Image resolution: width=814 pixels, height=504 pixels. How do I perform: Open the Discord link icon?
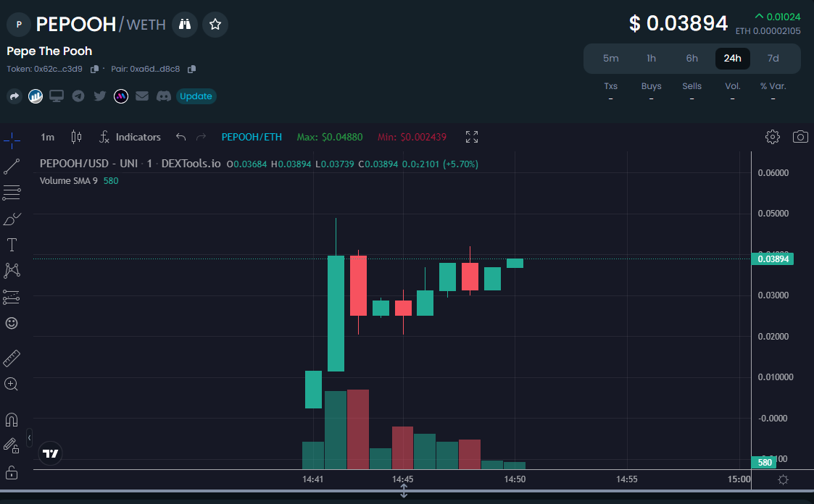click(x=164, y=96)
